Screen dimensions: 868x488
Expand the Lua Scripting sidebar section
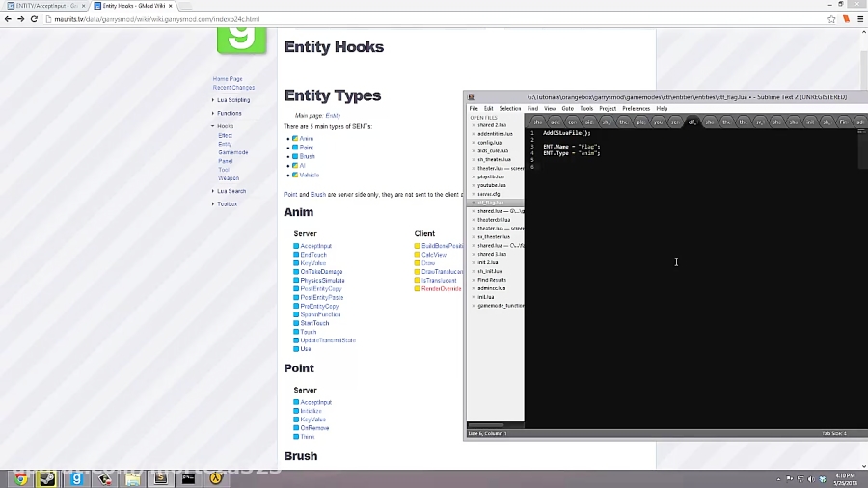tap(213, 100)
